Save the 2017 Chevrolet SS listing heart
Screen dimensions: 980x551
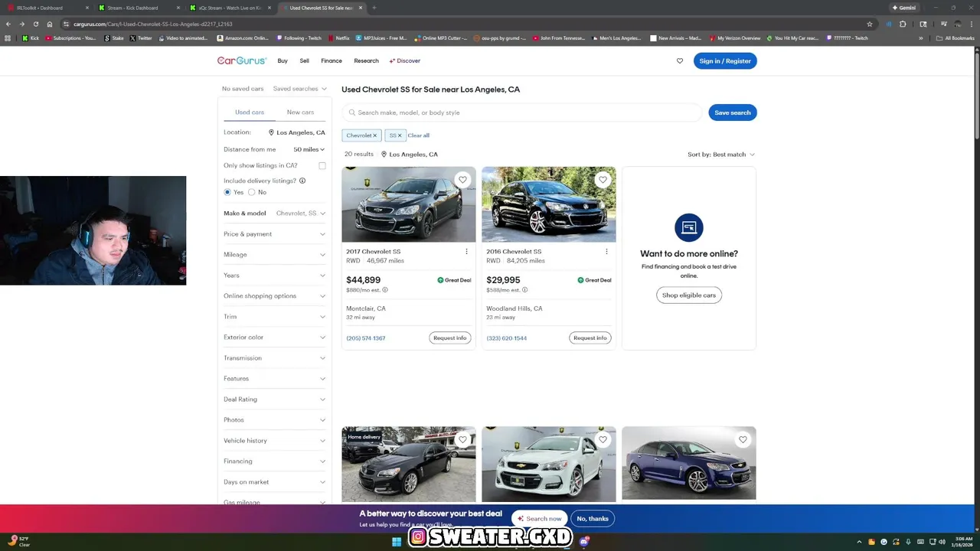[x=462, y=180]
